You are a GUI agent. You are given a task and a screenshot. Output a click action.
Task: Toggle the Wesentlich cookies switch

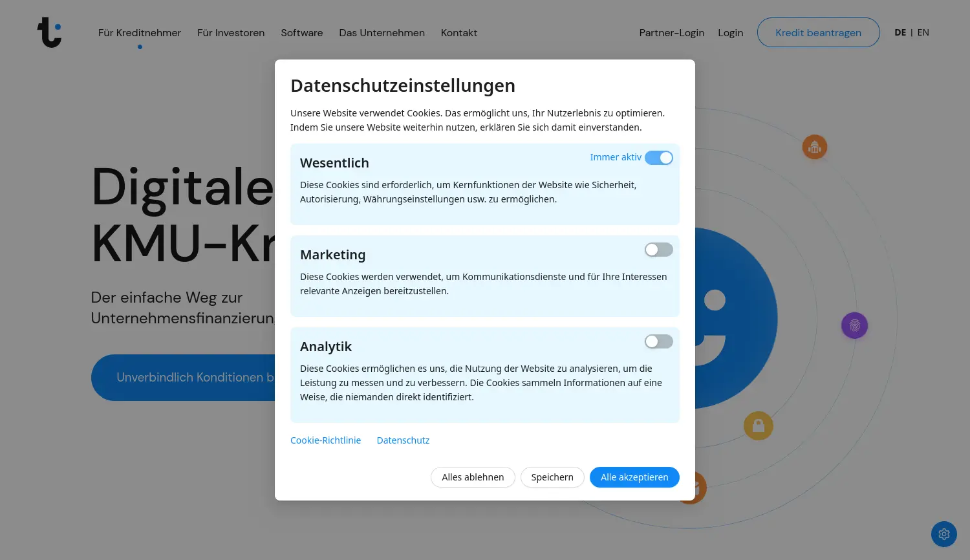pos(658,158)
